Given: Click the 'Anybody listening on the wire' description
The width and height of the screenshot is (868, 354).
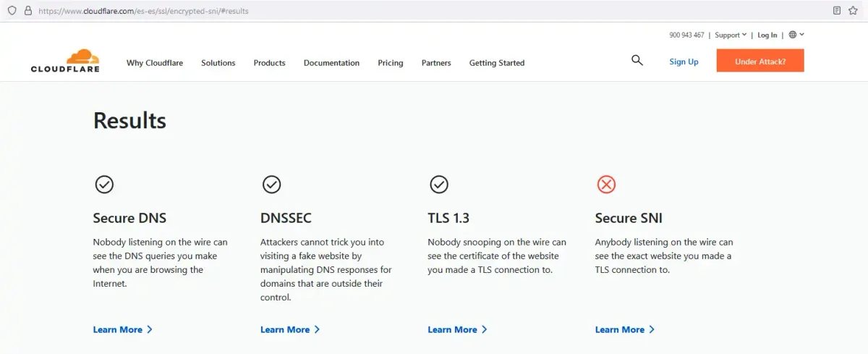Looking at the screenshot, I should [x=664, y=256].
